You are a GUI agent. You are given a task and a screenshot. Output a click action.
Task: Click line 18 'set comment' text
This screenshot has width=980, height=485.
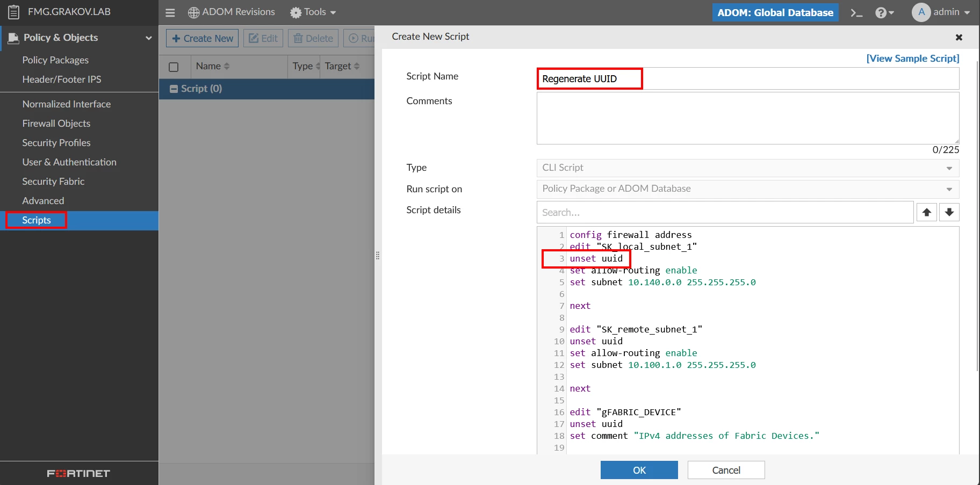click(695, 436)
